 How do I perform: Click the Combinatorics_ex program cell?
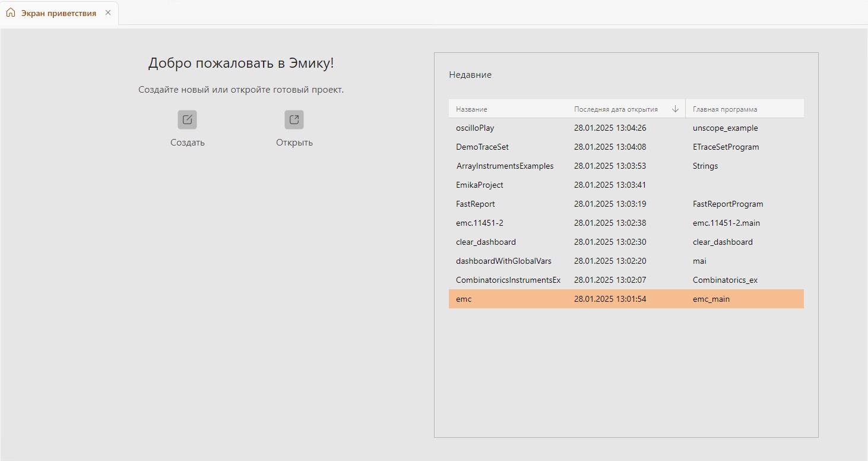tap(726, 280)
